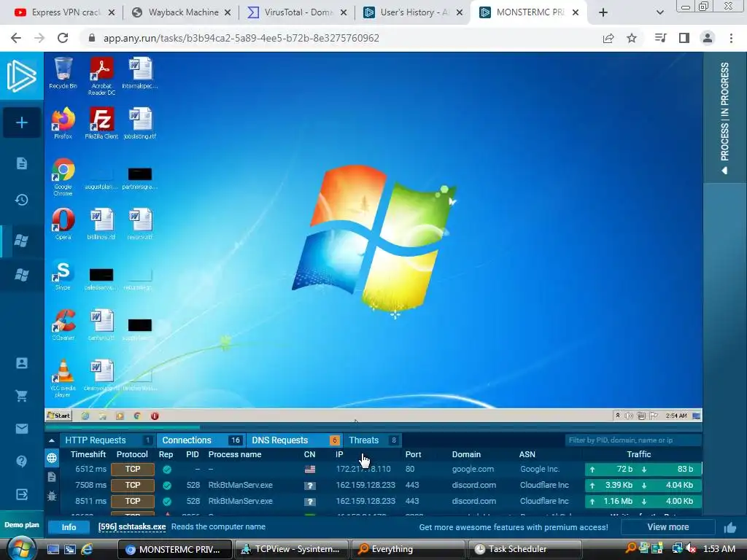The height and width of the screenshot is (560, 747).
Task: Go back in browser navigation
Action: [16, 38]
